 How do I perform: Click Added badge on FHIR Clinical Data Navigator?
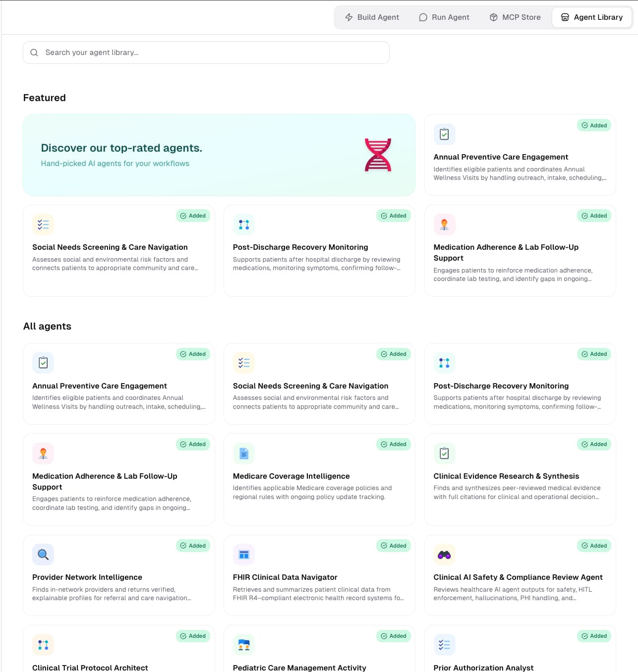[394, 546]
